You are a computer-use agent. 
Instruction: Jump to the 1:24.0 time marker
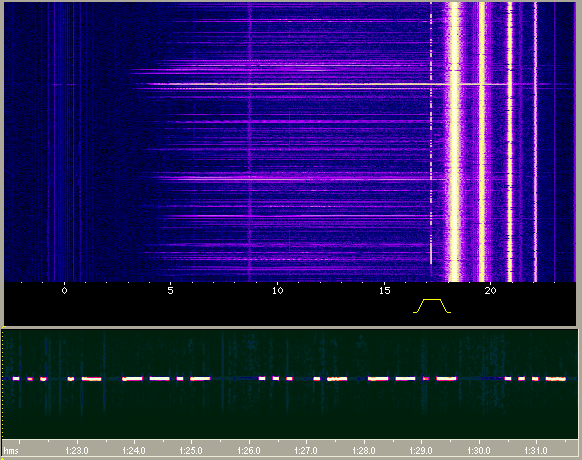coord(134,451)
